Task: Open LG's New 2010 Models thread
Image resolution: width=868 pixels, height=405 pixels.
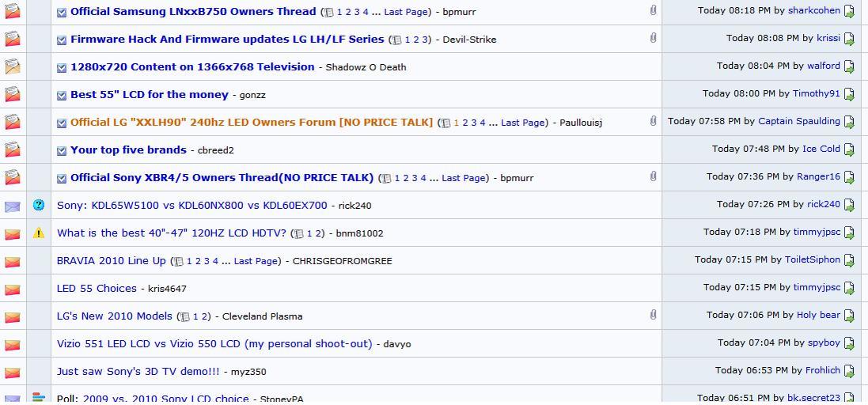Action: 115,316
